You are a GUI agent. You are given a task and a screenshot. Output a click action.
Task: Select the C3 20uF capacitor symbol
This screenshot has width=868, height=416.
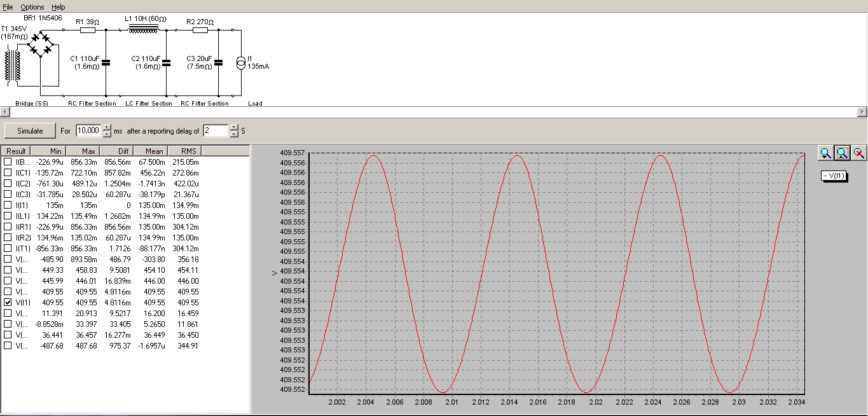point(219,62)
